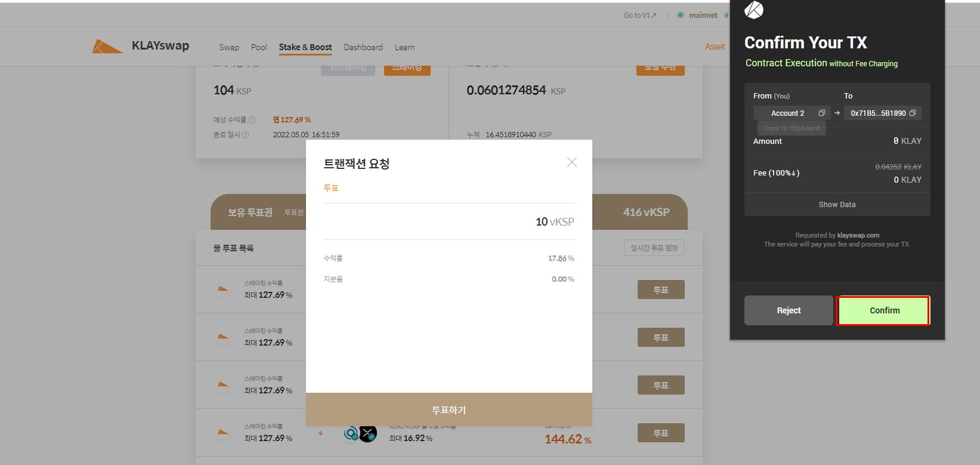Click the 예상 수익률 help question icon

click(252, 120)
